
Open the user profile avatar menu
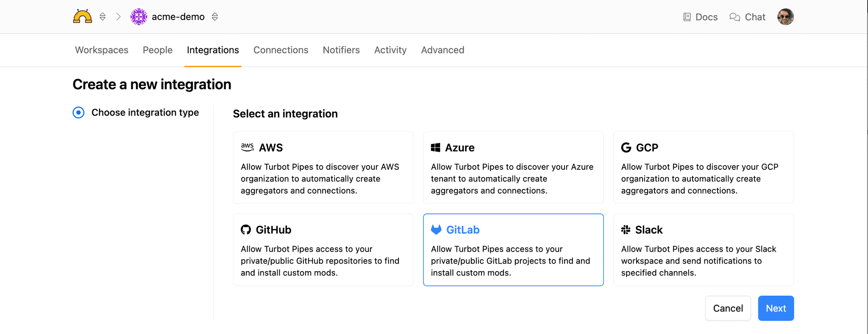tap(785, 17)
